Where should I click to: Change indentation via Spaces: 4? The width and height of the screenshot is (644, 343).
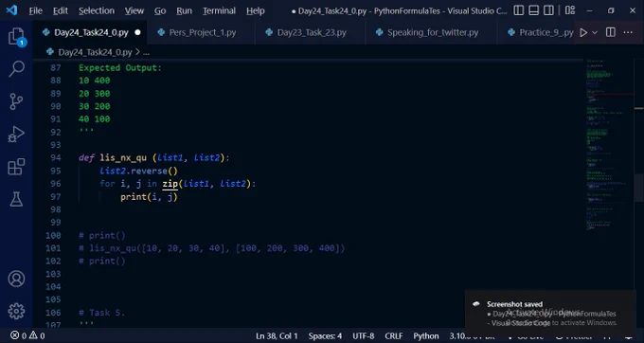tap(325, 336)
